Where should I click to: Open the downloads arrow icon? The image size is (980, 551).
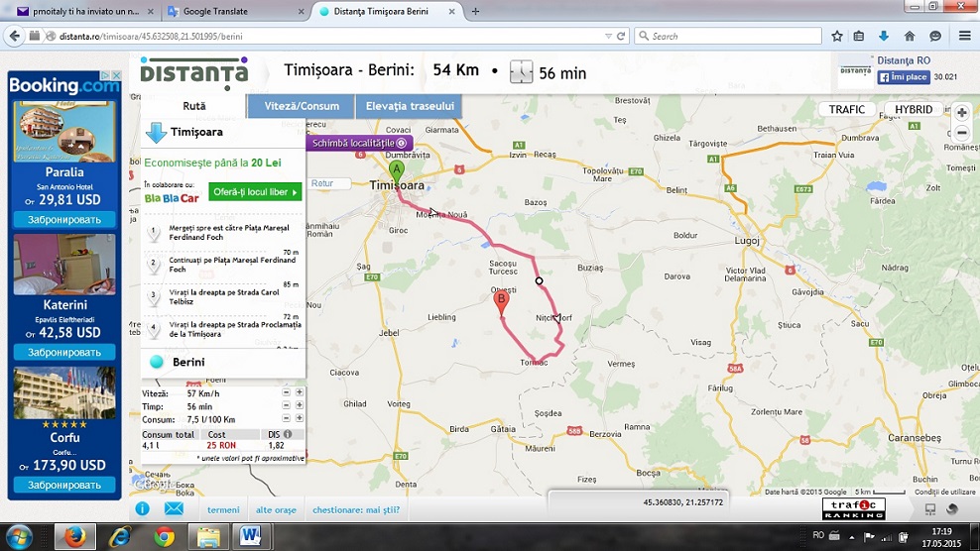click(884, 37)
